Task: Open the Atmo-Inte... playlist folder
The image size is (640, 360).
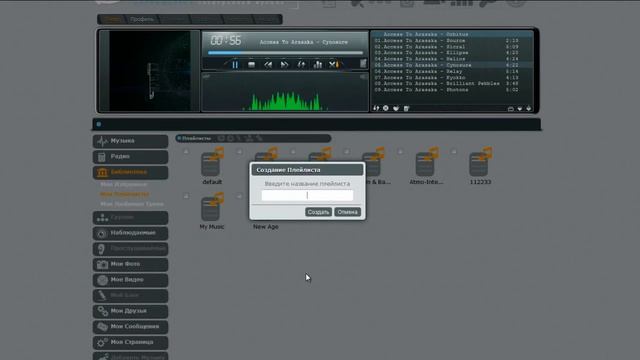Action: 427,162
